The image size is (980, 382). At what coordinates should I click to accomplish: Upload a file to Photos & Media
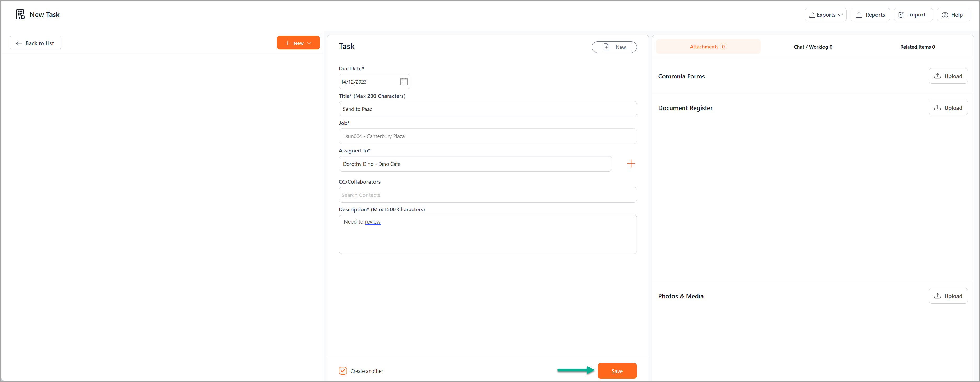coord(948,296)
